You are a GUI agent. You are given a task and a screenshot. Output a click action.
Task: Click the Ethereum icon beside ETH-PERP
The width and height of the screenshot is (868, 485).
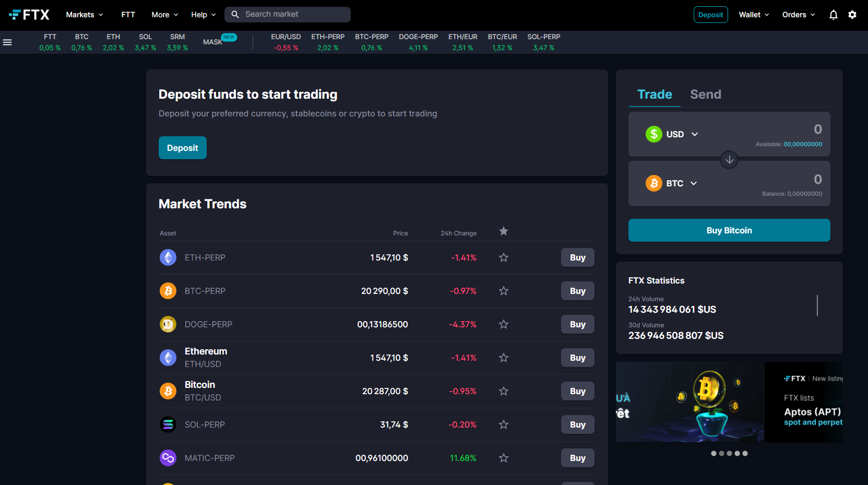coord(168,257)
